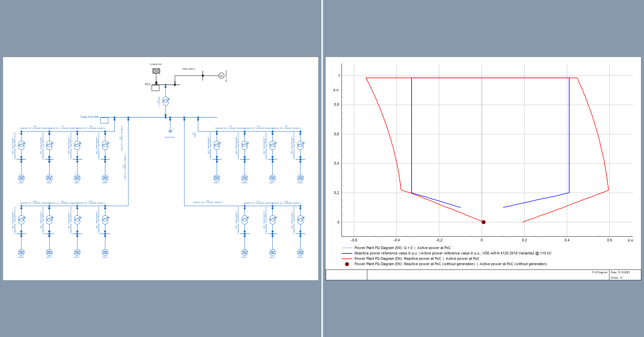644x337 pixels.
Task: Click the PCC busbar results box
Action: [155, 88]
